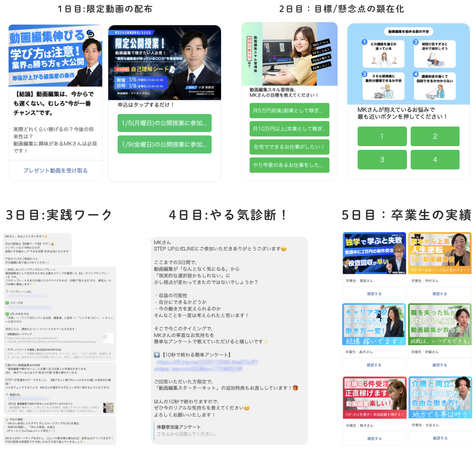Click 確認する under 卒業生 伊藤さん
This screenshot has height=451, width=476.
pyautogui.click(x=439, y=365)
